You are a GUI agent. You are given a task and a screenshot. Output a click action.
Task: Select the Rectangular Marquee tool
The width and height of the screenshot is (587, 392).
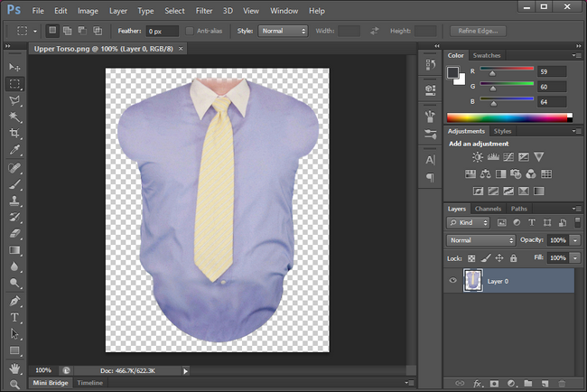click(14, 83)
